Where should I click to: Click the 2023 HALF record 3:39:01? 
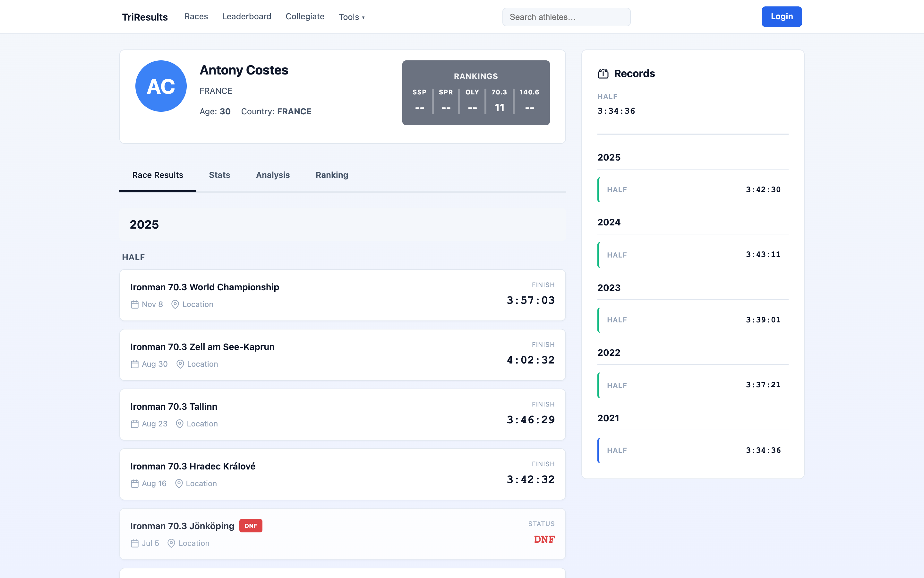(x=693, y=320)
